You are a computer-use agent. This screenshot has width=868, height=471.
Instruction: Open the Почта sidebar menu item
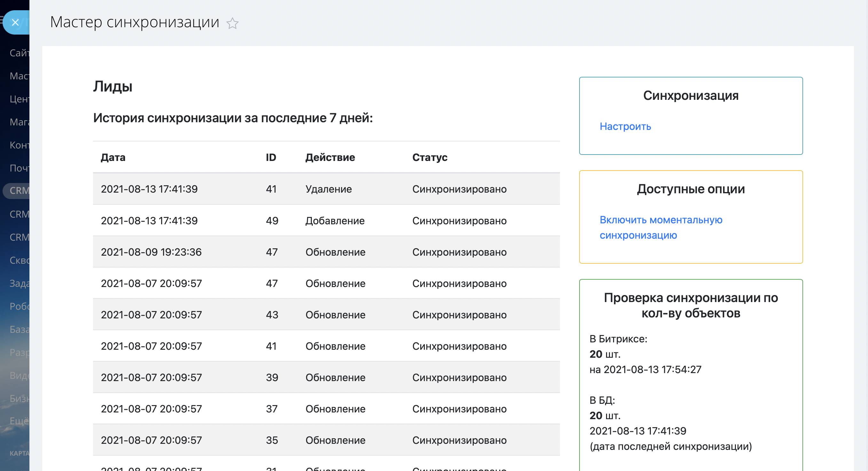pyautogui.click(x=19, y=168)
